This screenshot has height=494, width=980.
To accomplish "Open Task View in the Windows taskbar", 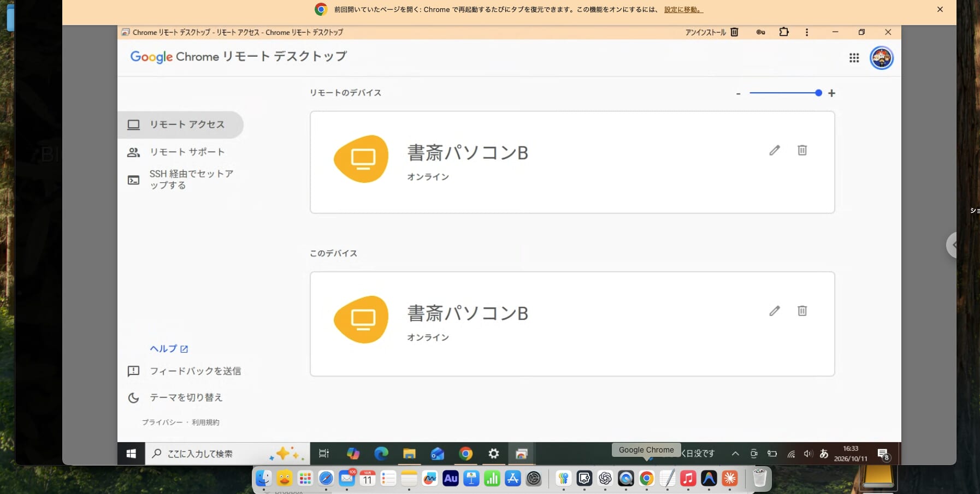I will coord(324,454).
